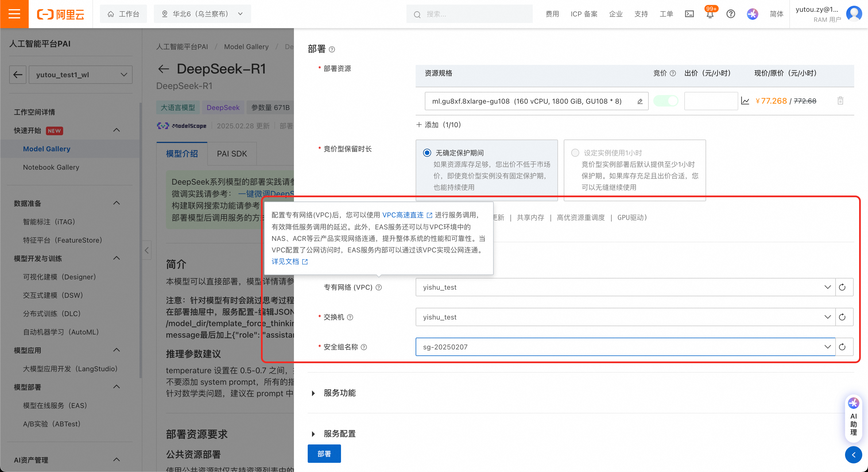Refresh the VPC list
The height and width of the screenshot is (472, 868).
(842, 287)
